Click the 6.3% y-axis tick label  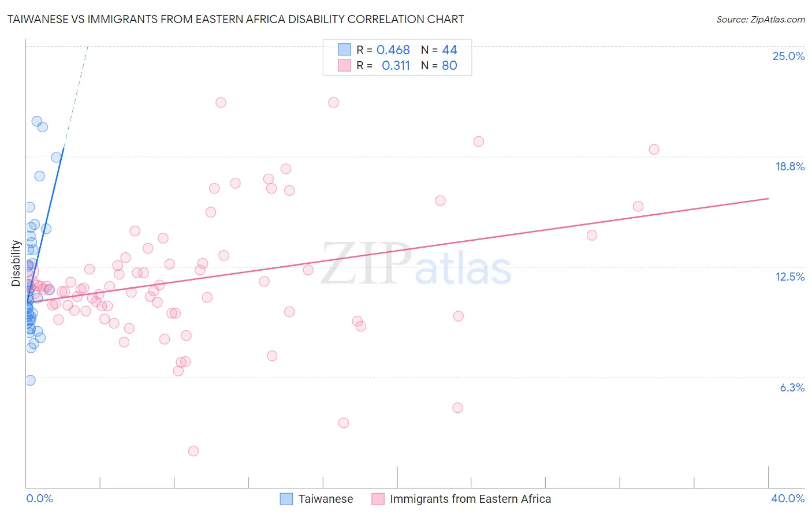[792, 387]
